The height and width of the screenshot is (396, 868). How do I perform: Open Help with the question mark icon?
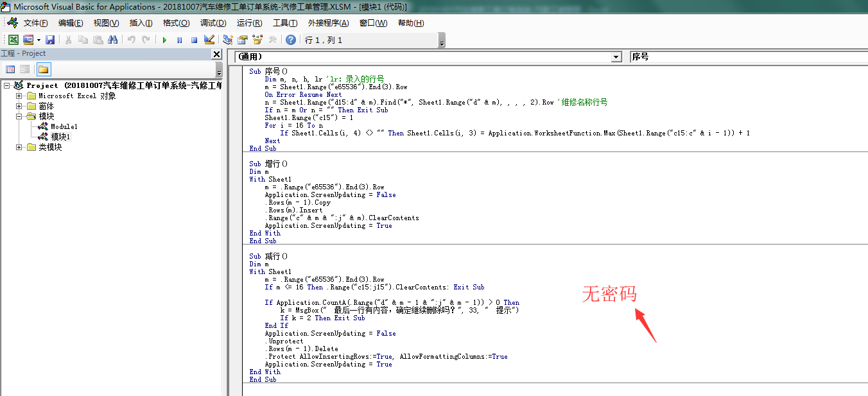coord(291,40)
